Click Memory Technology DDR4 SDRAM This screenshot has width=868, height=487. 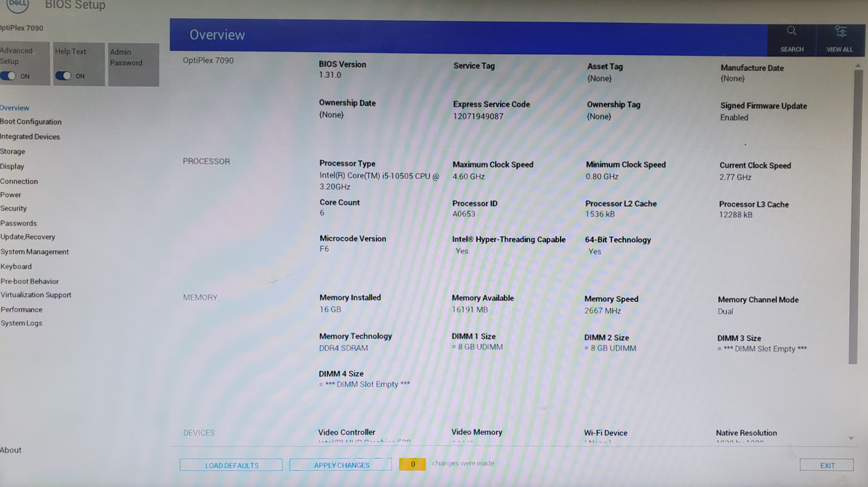tap(344, 348)
